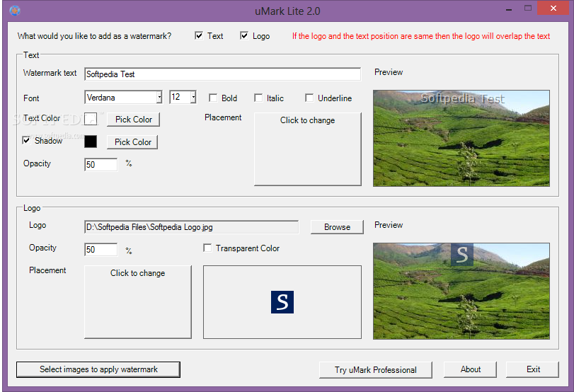Click the Preview label in Text section

(x=389, y=72)
